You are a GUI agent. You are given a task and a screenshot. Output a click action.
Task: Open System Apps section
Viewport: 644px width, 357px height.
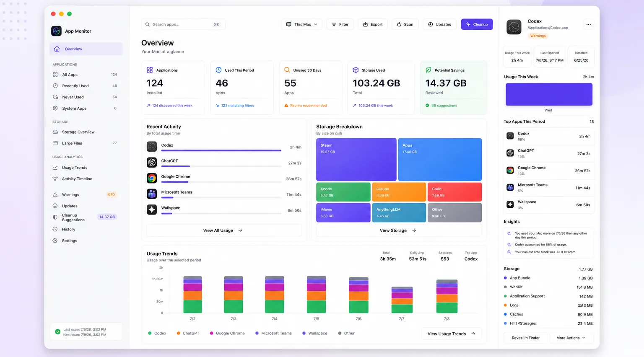86,109
